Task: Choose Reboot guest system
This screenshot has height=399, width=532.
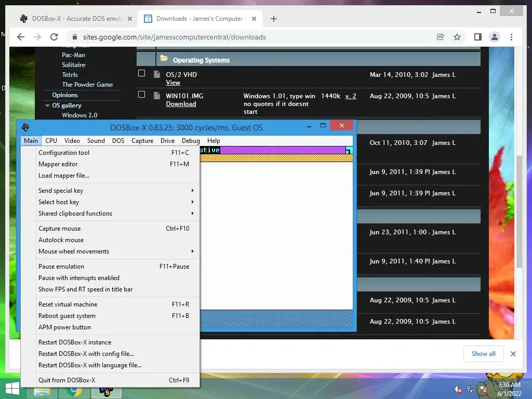Action: (x=118, y=316)
